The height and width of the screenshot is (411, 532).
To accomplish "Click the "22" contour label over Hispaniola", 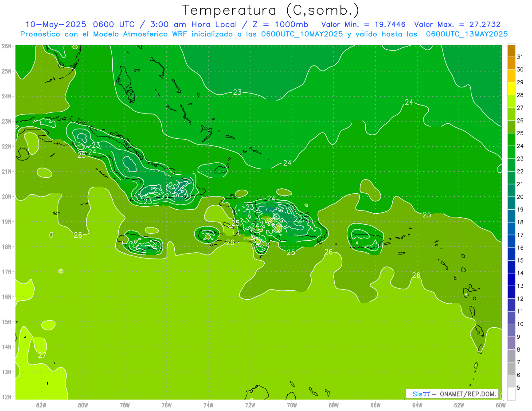I will click(x=298, y=219).
